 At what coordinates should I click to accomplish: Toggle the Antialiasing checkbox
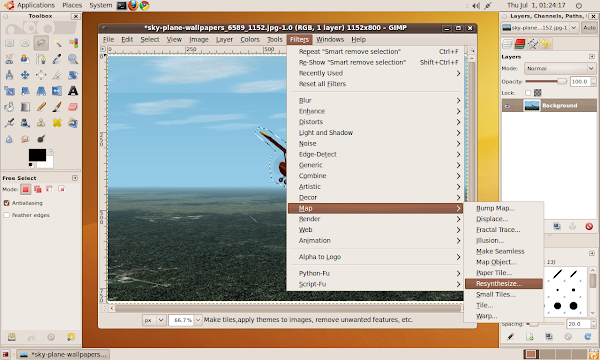[7, 203]
